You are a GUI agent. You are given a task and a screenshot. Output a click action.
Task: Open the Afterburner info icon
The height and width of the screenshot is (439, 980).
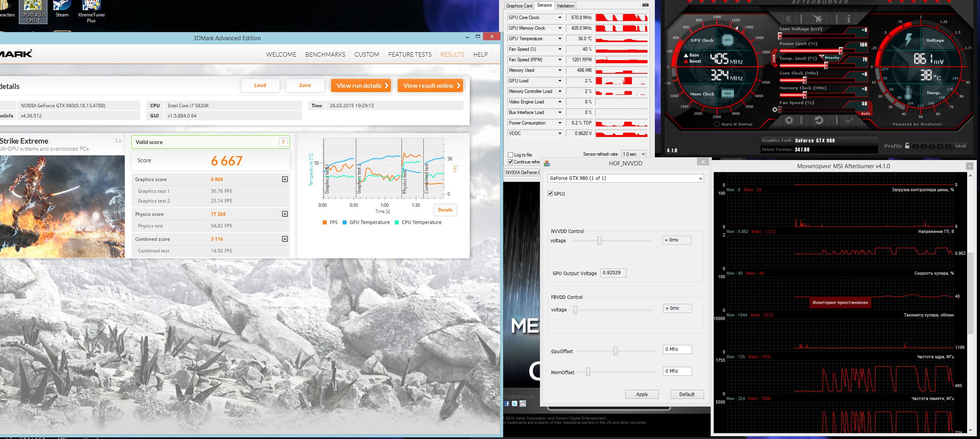(x=848, y=19)
